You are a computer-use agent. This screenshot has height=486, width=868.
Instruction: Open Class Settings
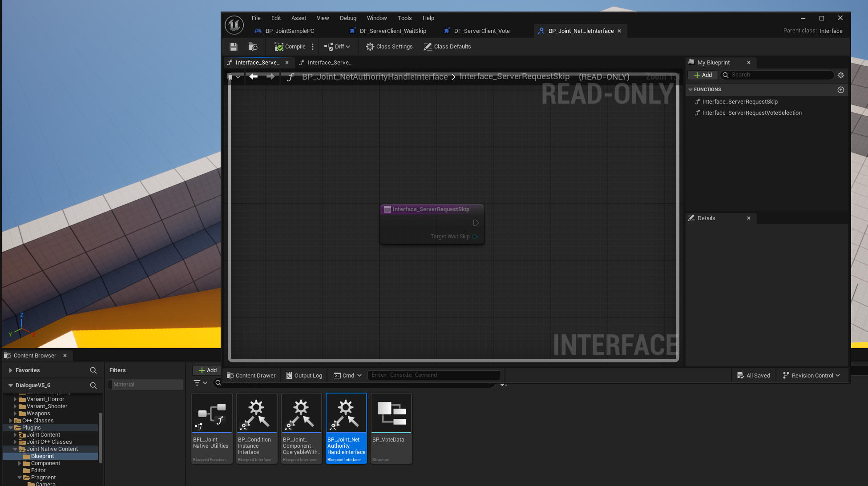pyautogui.click(x=389, y=47)
